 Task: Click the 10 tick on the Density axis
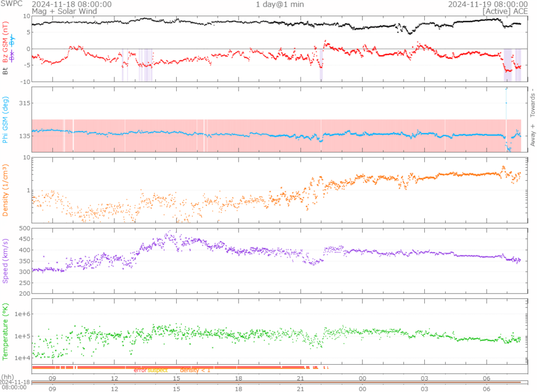pyautogui.click(x=26, y=158)
